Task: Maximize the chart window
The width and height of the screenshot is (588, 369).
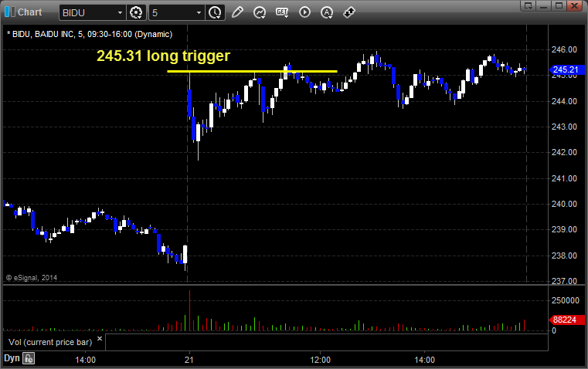Action: click(559, 5)
